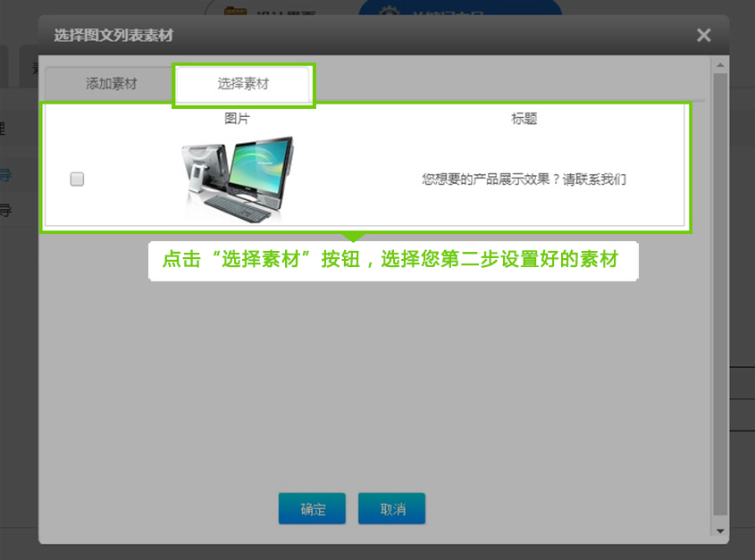Image resolution: width=755 pixels, height=560 pixels.
Task: Close the 选择图文列表素材 dialog with the X
Action: [703, 36]
